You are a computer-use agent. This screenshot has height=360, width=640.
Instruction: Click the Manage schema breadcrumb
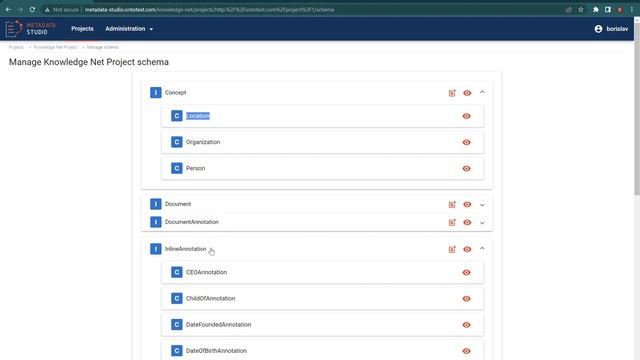click(x=102, y=47)
